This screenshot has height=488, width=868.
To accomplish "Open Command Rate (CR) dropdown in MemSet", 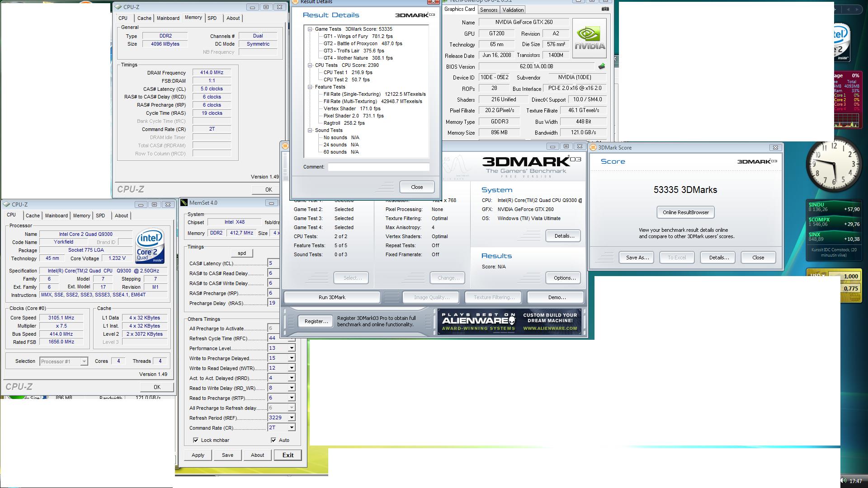I will (292, 428).
